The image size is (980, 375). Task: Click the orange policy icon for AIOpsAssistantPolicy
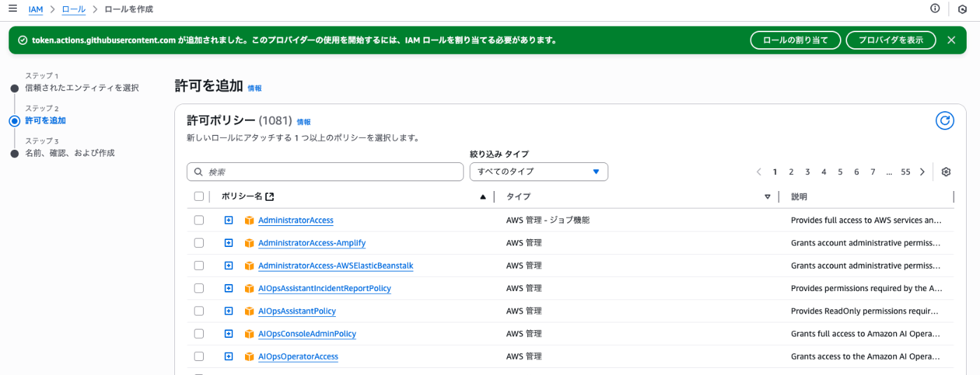tap(248, 311)
